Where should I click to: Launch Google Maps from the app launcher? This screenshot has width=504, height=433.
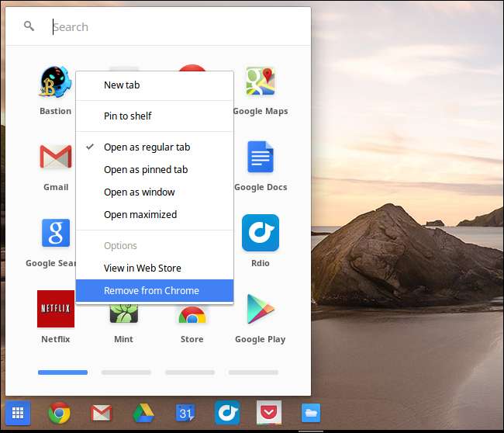260,82
